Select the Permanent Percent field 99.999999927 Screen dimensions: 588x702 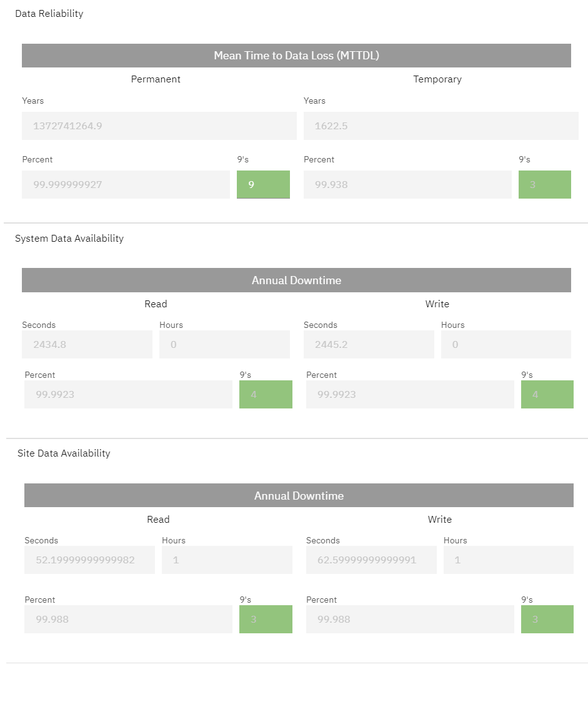(126, 184)
